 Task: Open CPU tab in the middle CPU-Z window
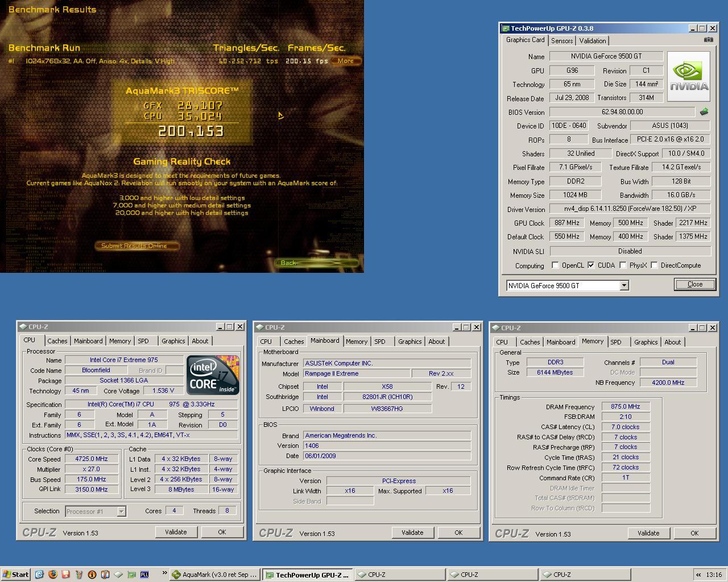(x=266, y=342)
